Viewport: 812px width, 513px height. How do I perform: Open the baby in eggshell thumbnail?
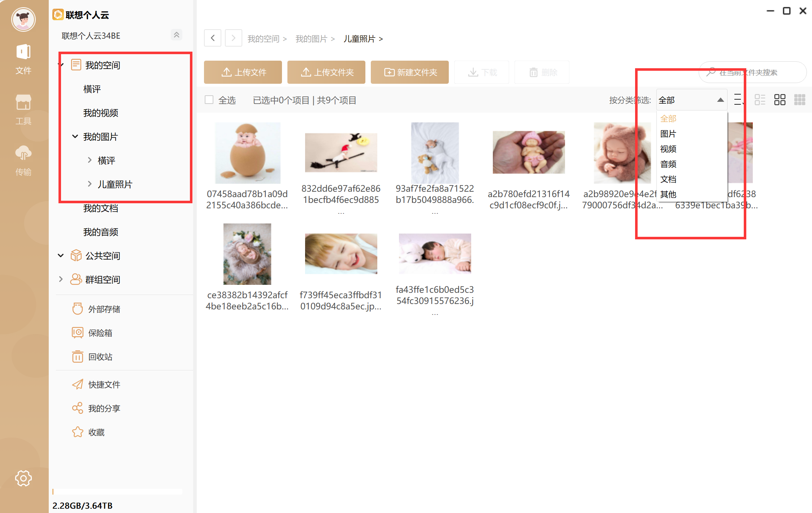coord(247,153)
